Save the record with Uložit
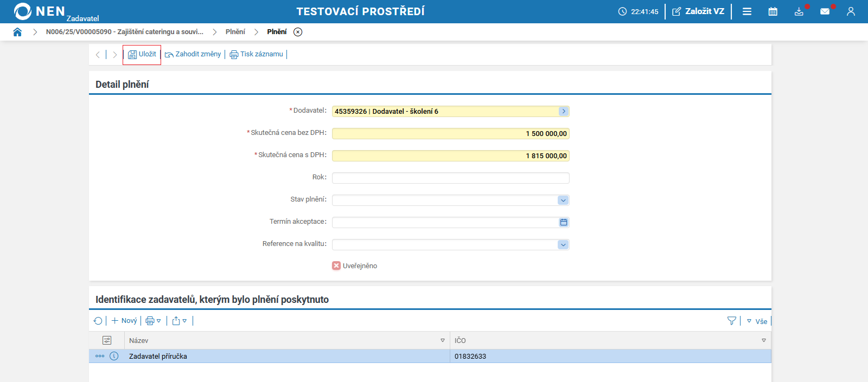Viewport: 868px width, 382px height. [x=142, y=54]
